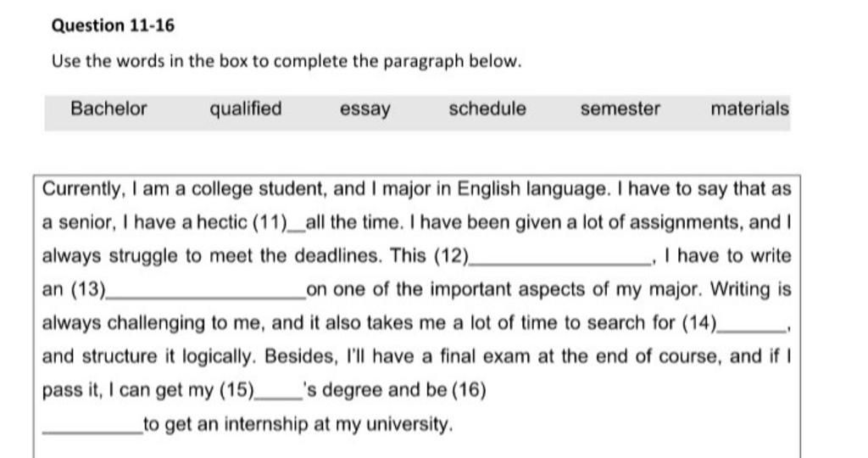This screenshot has width=868, height=458.
Task: Click the blank line after (12)
Action: [x=560, y=263]
